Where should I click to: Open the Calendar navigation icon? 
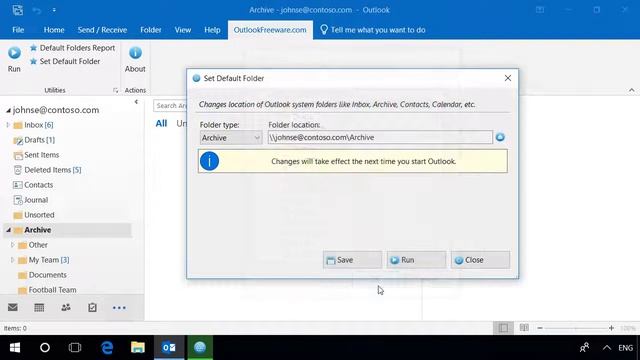39,307
